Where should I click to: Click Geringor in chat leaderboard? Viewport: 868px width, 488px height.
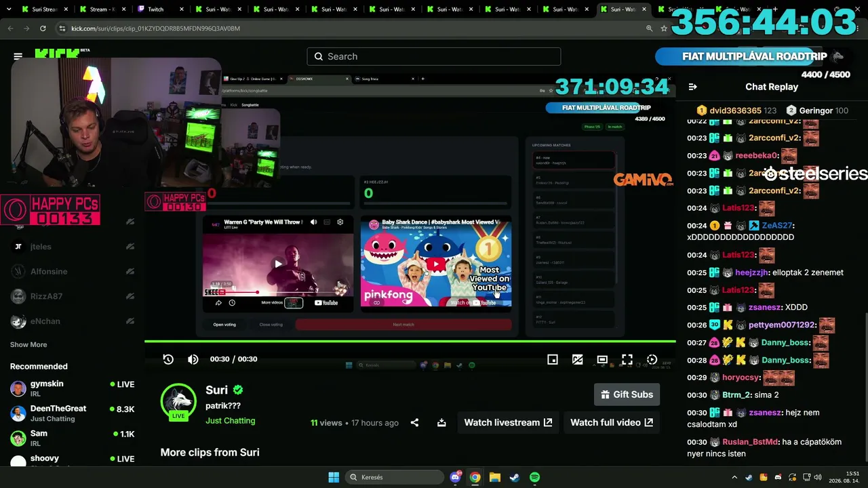pos(815,110)
